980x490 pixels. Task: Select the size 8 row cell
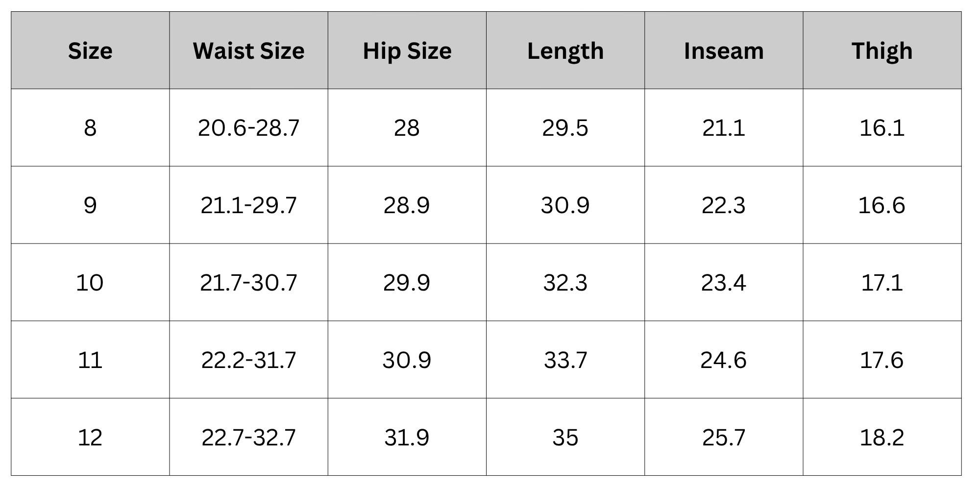click(90, 128)
